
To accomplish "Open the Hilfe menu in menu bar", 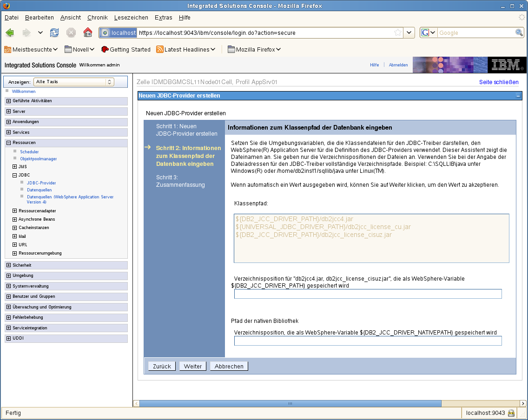I will [x=185, y=18].
